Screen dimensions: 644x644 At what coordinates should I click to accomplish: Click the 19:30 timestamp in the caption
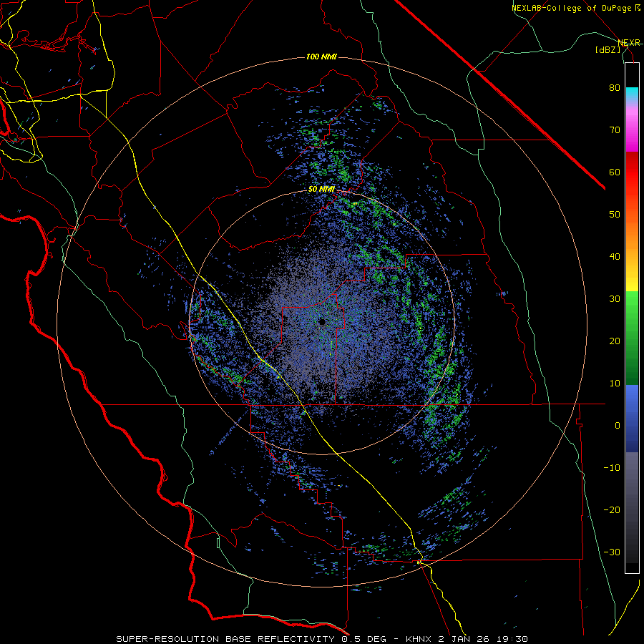coord(511,639)
